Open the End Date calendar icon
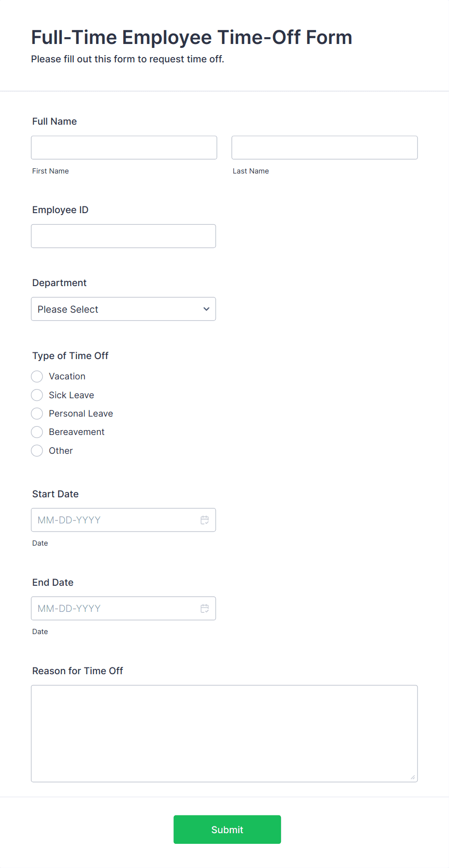The image size is (449, 868). point(205,608)
